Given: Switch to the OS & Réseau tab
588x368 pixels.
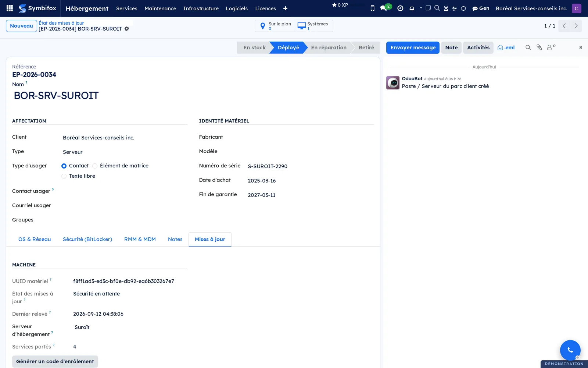Looking at the screenshot, I should pyautogui.click(x=35, y=239).
